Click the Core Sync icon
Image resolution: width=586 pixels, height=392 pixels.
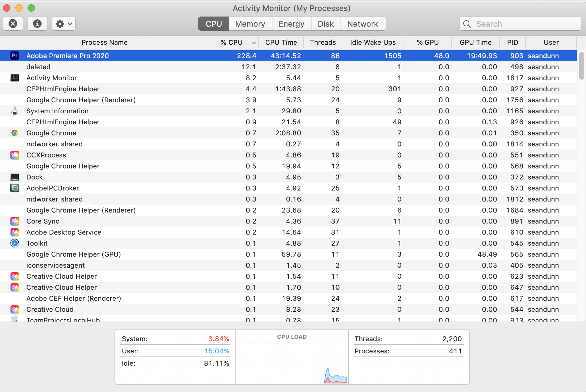click(x=15, y=221)
